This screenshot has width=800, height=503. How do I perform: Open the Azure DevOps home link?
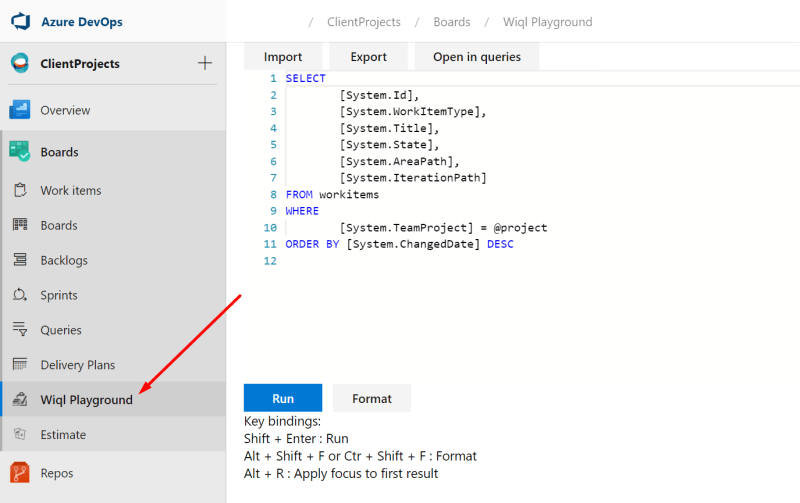[x=82, y=22]
